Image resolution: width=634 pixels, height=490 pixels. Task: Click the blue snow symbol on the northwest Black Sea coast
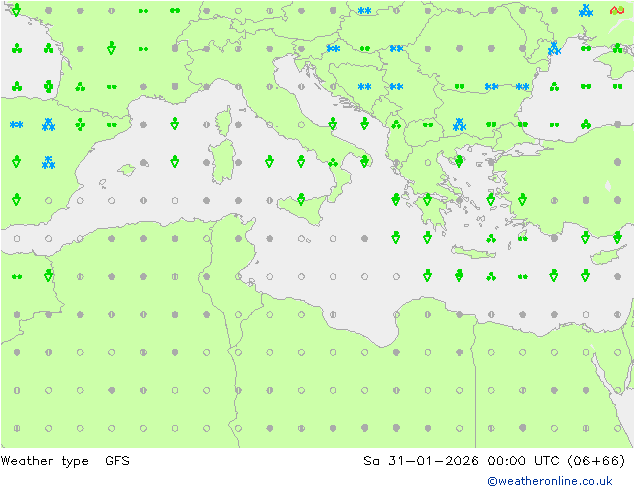(x=554, y=49)
